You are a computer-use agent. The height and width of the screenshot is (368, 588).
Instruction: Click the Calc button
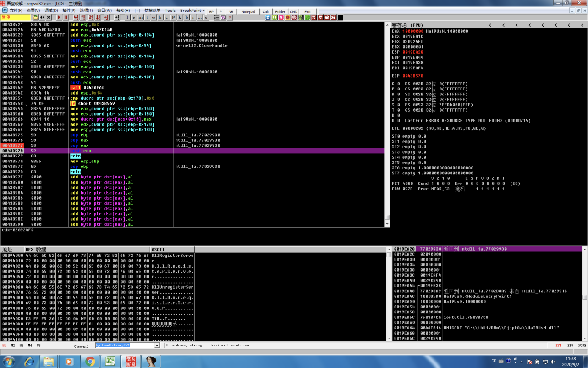pos(266,11)
